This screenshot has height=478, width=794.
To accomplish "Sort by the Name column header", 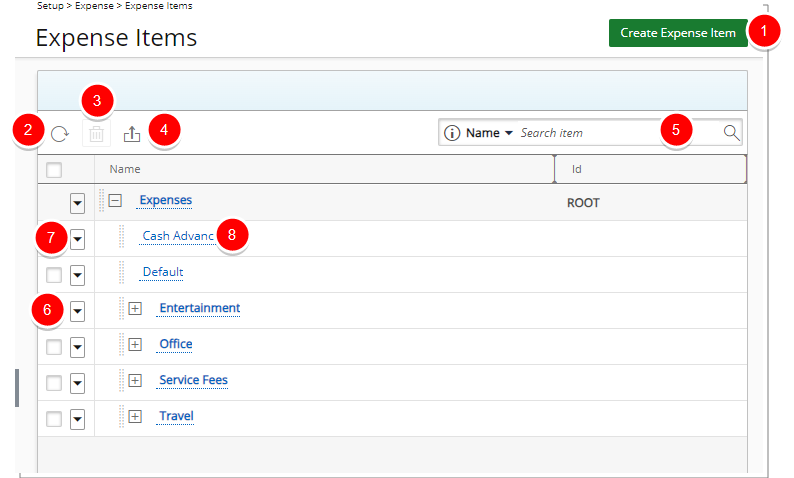I will [x=125, y=169].
